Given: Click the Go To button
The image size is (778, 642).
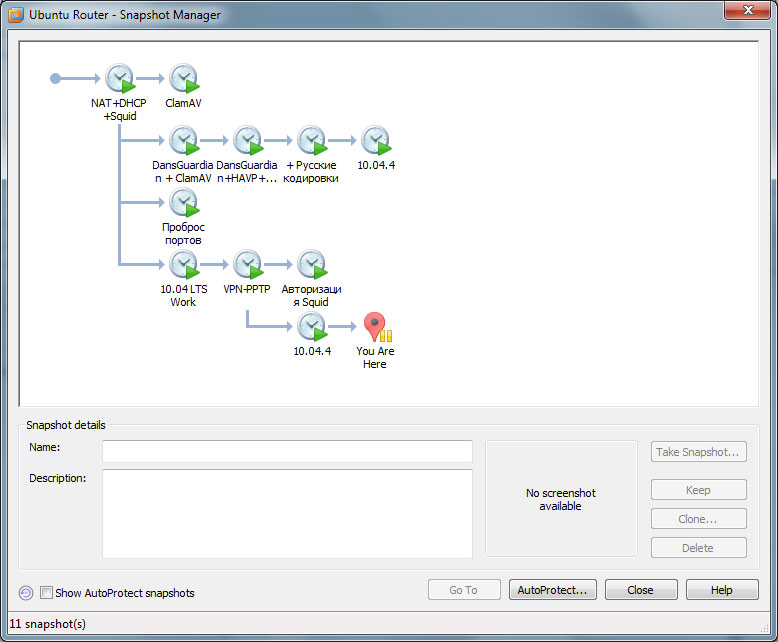Looking at the screenshot, I should click(464, 590).
